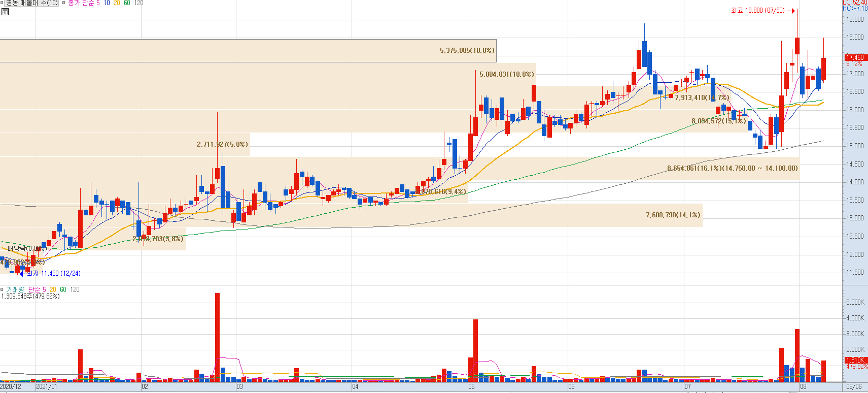Click the 8,094,572(15.1%) volume profile label
This screenshot has width=868, height=393.
718,121
